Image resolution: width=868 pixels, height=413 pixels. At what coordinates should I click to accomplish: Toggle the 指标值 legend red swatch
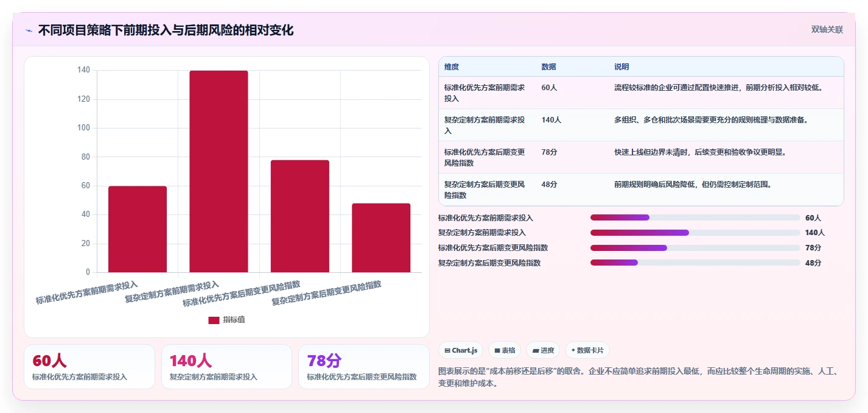point(214,320)
